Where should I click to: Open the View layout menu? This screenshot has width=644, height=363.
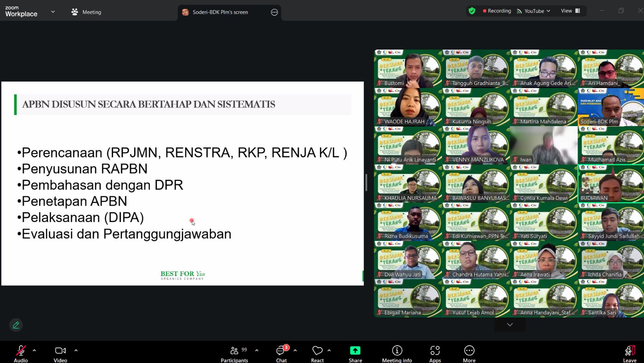point(570,11)
